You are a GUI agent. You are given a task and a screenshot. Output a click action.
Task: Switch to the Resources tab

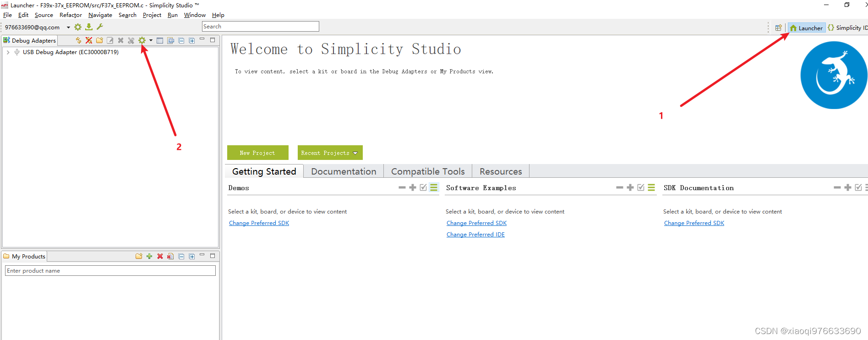tap(501, 171)
